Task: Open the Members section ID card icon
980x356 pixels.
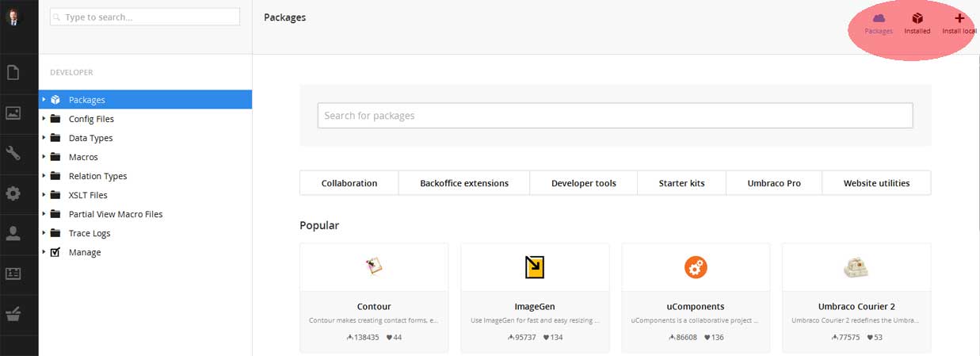Action: click(13, 274)
